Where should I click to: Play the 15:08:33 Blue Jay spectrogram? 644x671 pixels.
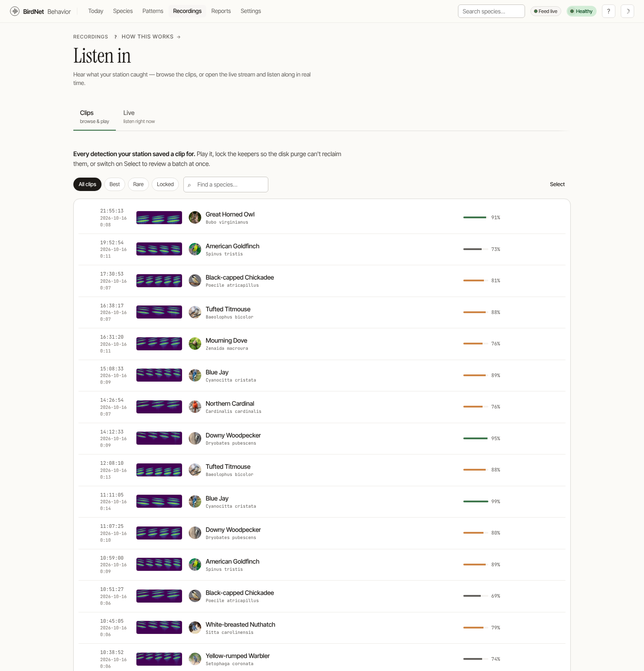point(159,375)
